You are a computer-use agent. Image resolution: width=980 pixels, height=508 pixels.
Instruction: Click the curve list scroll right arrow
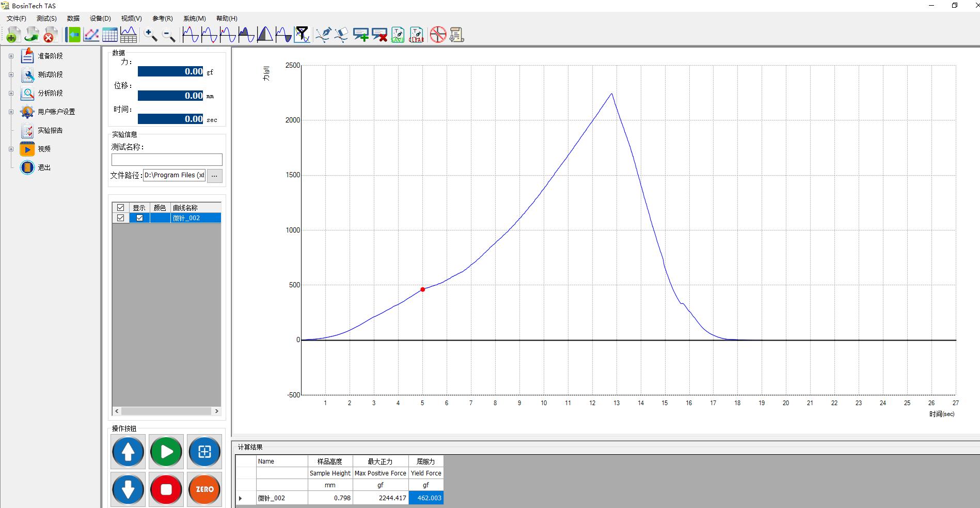point(217,411)
